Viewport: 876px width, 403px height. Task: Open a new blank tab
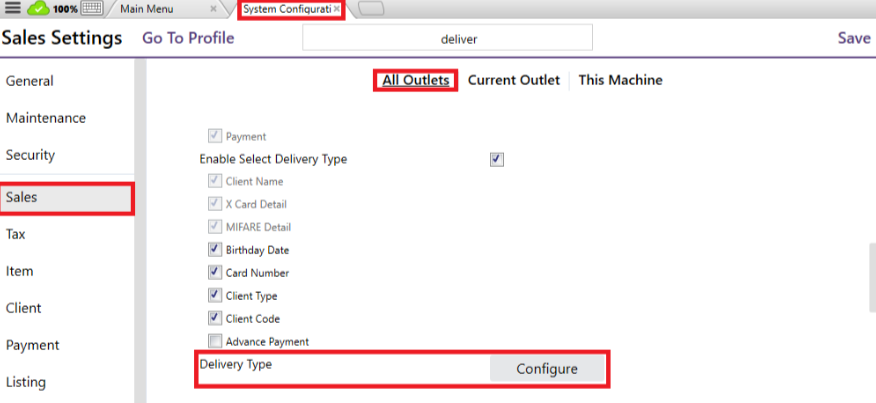tap(370, 9)
